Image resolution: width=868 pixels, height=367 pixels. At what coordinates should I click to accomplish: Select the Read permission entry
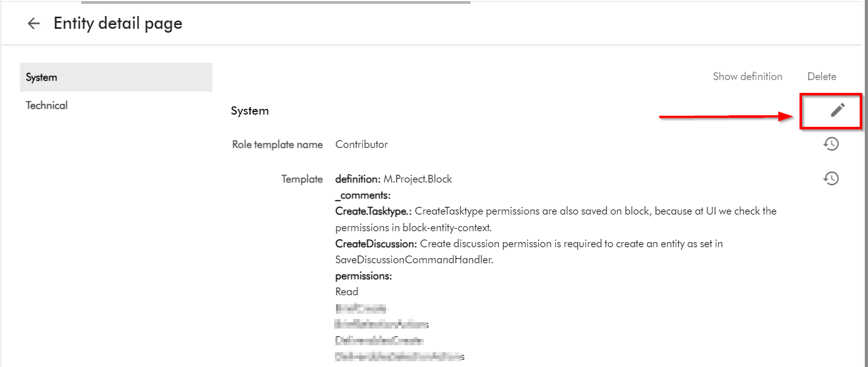tap(347, 292)
